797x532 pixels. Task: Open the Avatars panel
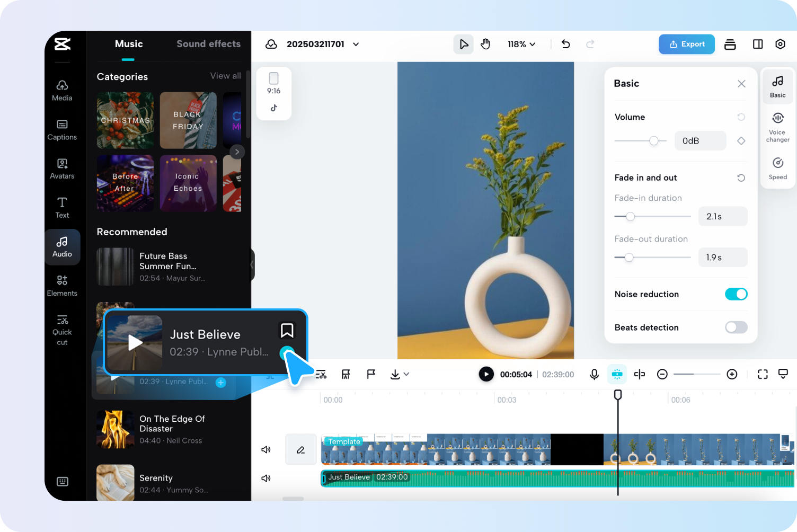pyautogui.click(x=62, y=169)
